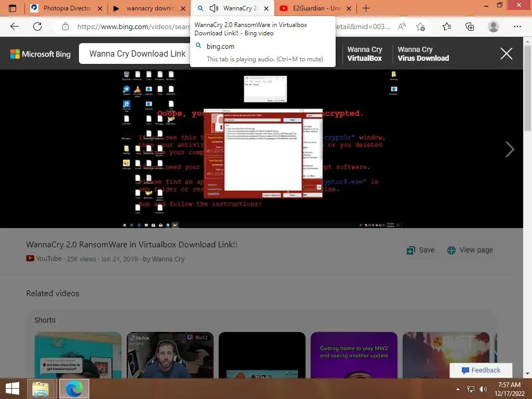Click the page vertical scrollbar thumb
The height and width of the screenshot is (399, 532).
527,87
